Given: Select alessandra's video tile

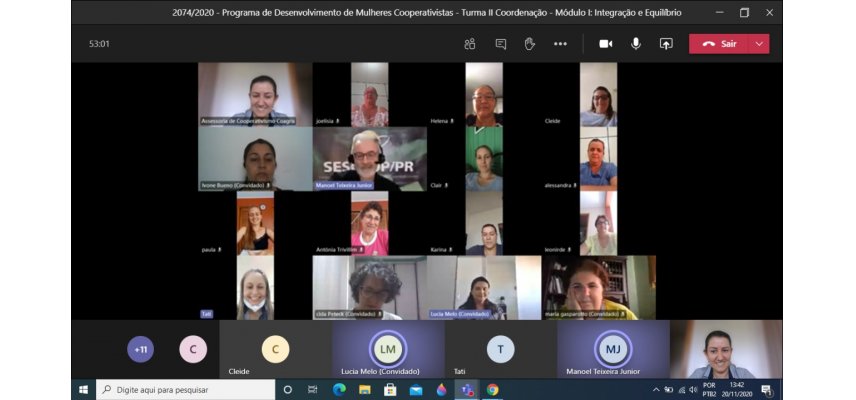Looking at the screenshot, I should [598, 159].
